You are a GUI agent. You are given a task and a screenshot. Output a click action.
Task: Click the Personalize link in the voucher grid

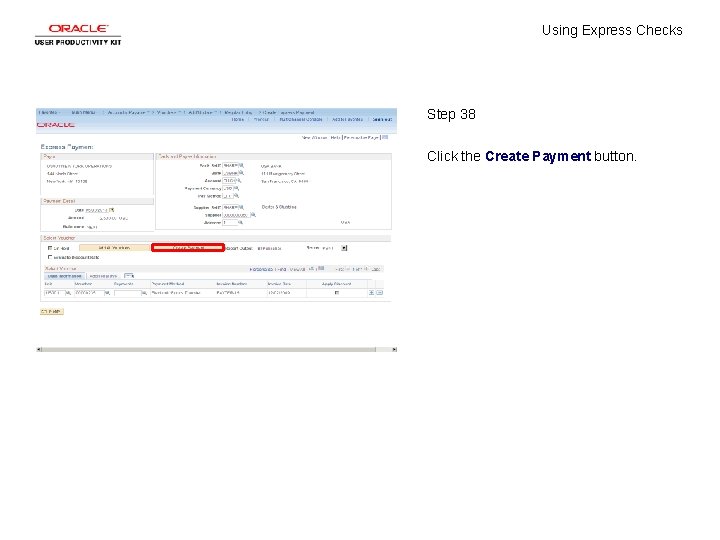[x=261, y=270]
